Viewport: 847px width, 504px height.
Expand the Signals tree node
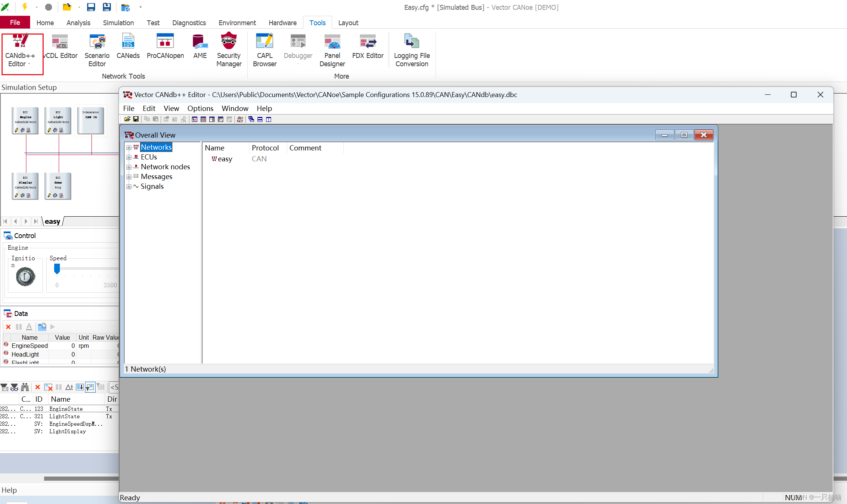(129, 187)
